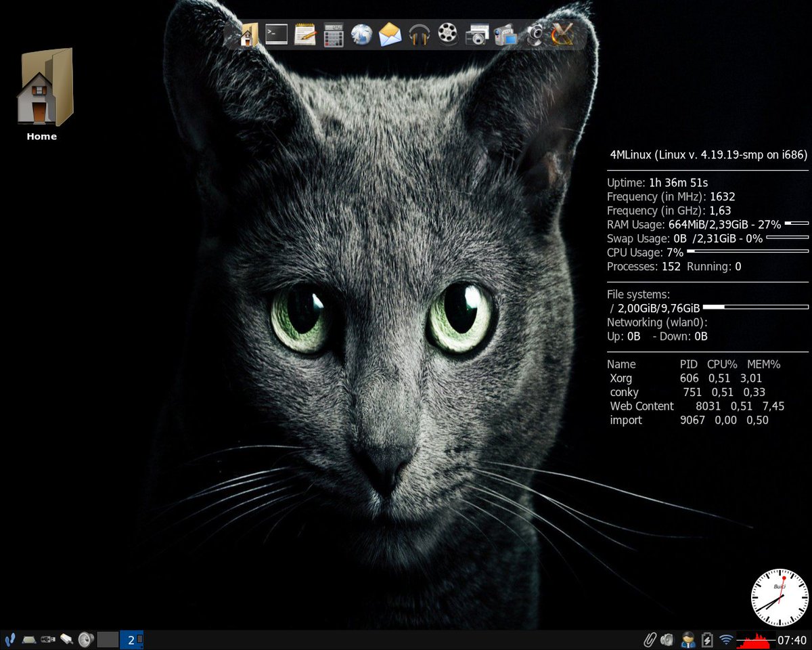Click the Networking (wlan0) label
Image resolution: width=812 pixels, height=650 pixels.
pyautogui.click(x=657, y=322)
